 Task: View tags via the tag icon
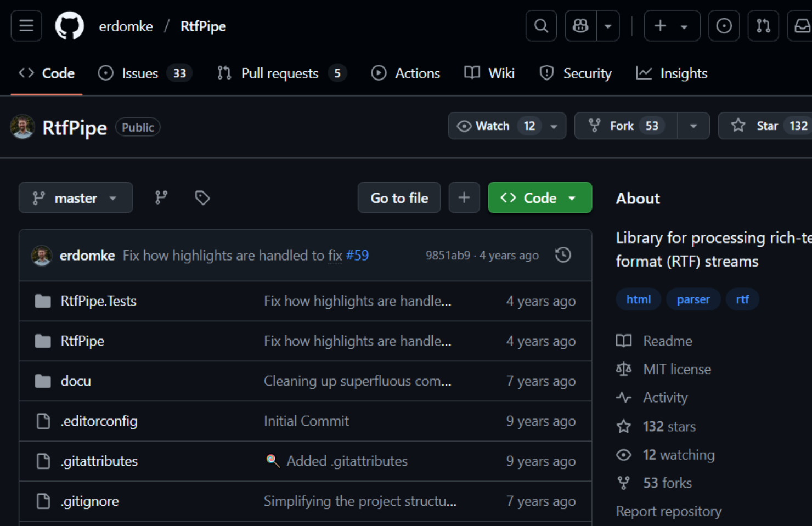click(202, 197)
